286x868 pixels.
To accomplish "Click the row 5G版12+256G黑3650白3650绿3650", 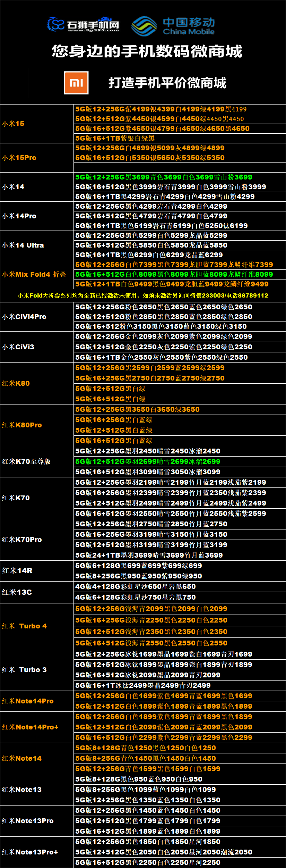I will click(180, 409).
